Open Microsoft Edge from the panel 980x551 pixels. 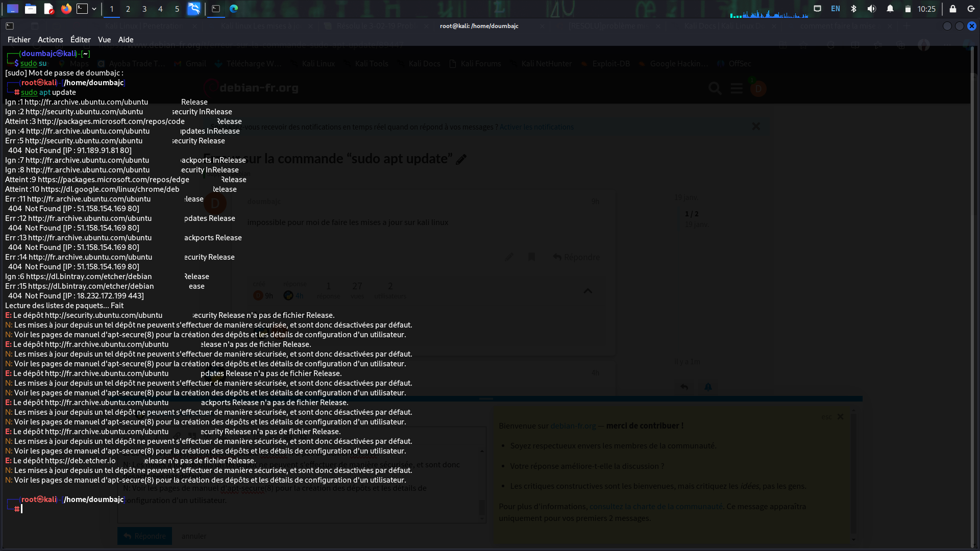click(x=234, y=9)
